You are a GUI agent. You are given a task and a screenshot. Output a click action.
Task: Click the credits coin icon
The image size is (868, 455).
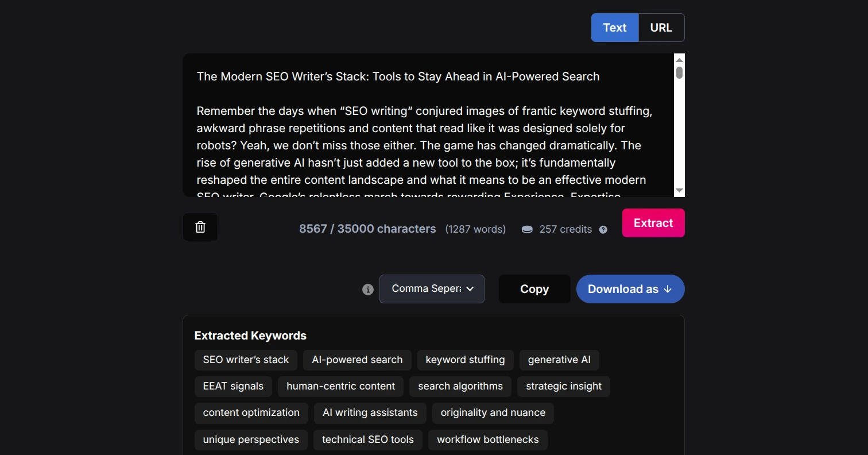tap(527, 229)
